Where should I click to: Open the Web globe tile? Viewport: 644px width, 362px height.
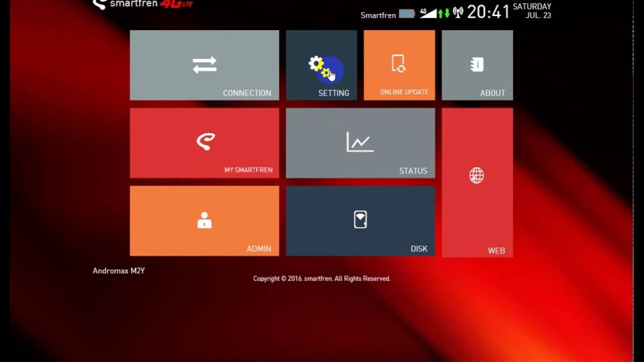tap(477, 183)
